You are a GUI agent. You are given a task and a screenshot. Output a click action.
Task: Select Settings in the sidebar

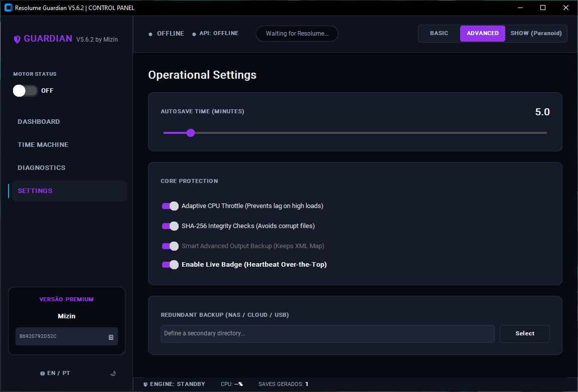(70, 191)
